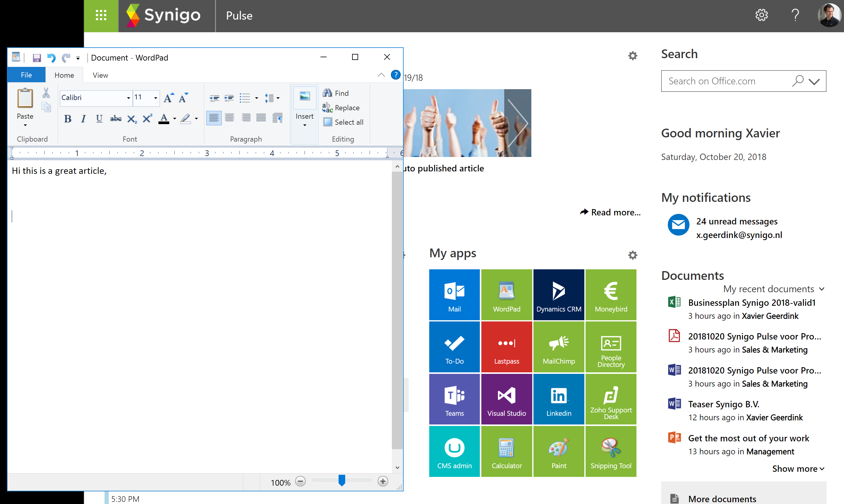Open the WordPad File menu
This screenshot has height=504, width=844.
tap(27, 75)
